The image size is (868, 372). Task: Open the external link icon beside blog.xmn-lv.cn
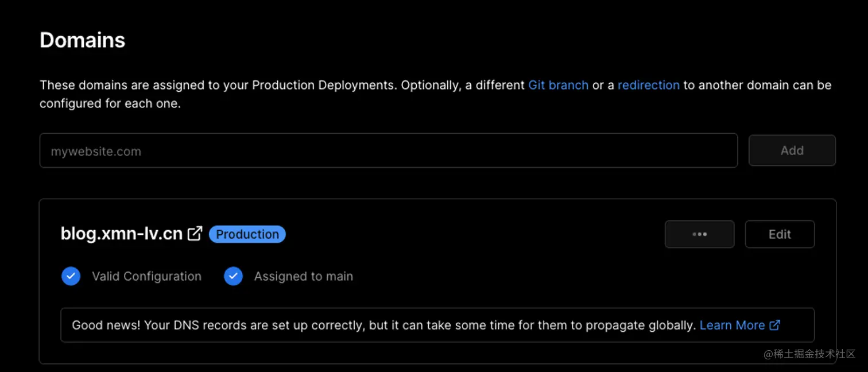(195, 234)
